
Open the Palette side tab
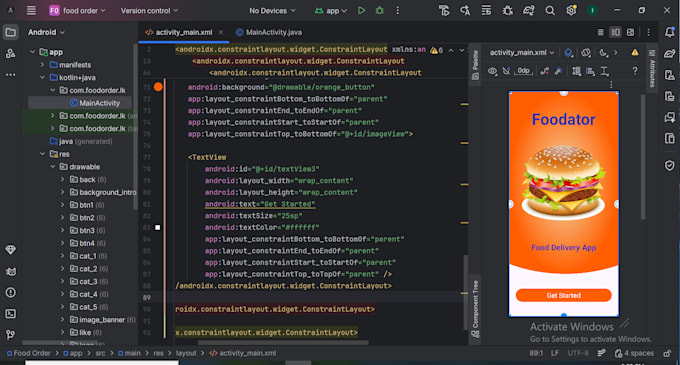[475, 65]
